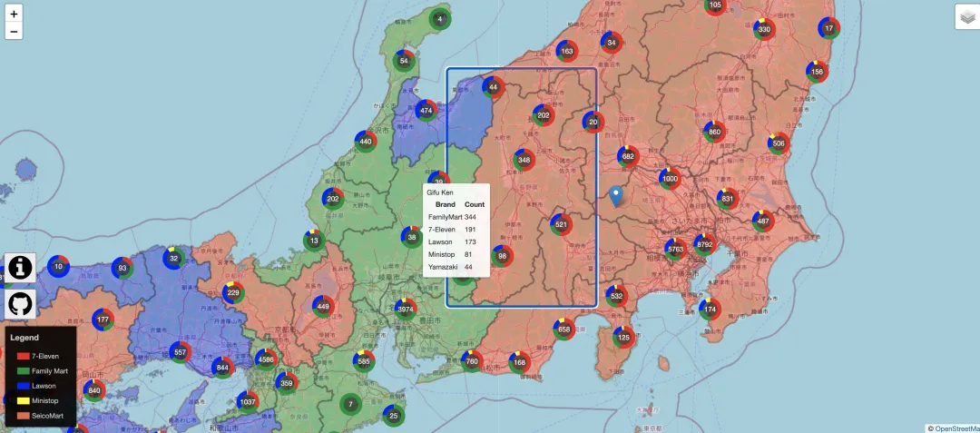Click the Gifu Ken popup title
This screenshot has height=433, width=980.
click(x=440, y=192)
